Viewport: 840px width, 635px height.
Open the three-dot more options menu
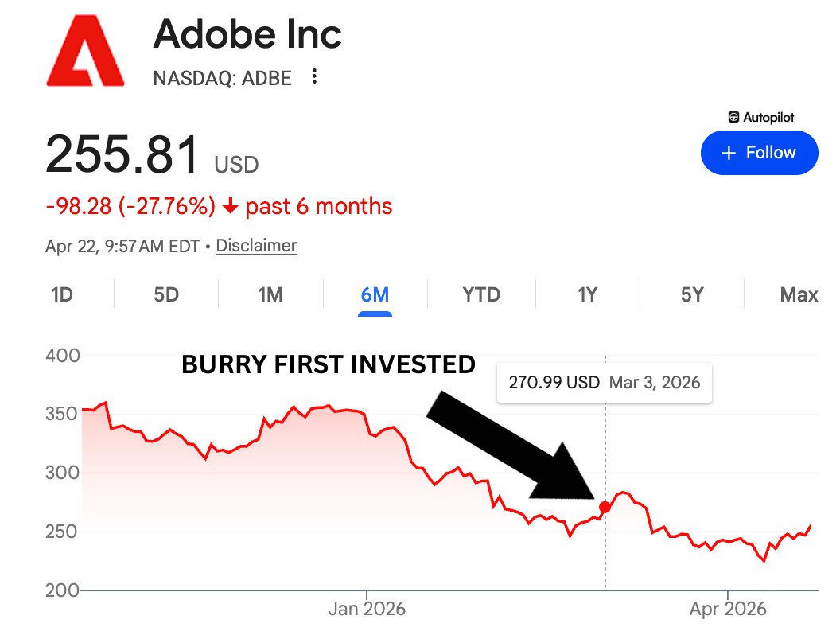315,77
